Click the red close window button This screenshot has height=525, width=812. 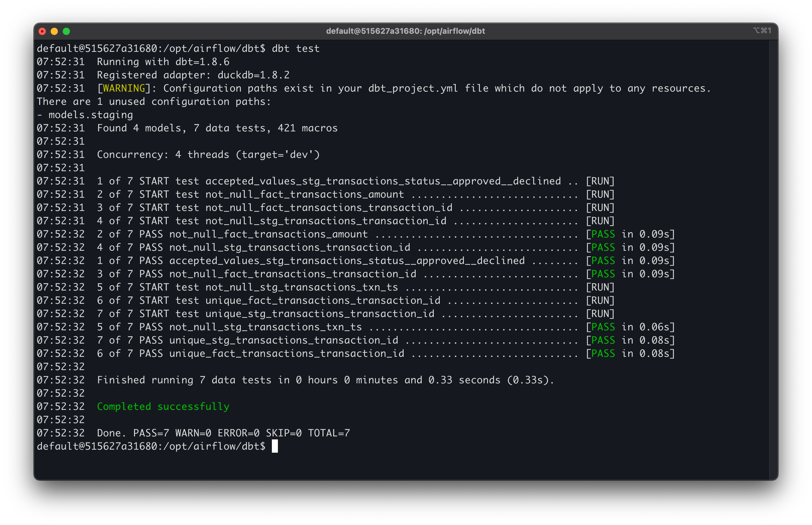coord(42,31)
